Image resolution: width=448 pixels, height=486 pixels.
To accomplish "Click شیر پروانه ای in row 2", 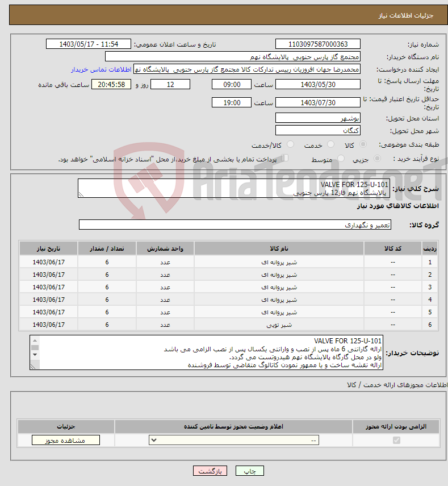I will pyautogui.click(x=279, y=275).
